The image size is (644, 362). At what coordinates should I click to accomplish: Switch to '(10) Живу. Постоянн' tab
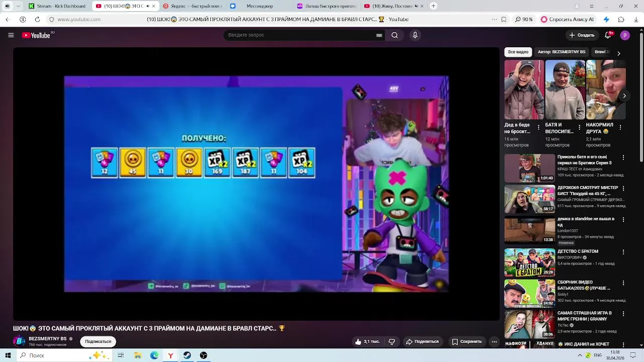(x=394, y=6)
